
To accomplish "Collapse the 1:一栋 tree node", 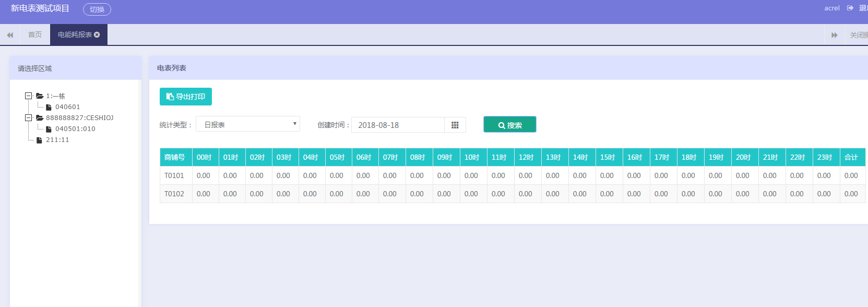I will tap(29, 96).
